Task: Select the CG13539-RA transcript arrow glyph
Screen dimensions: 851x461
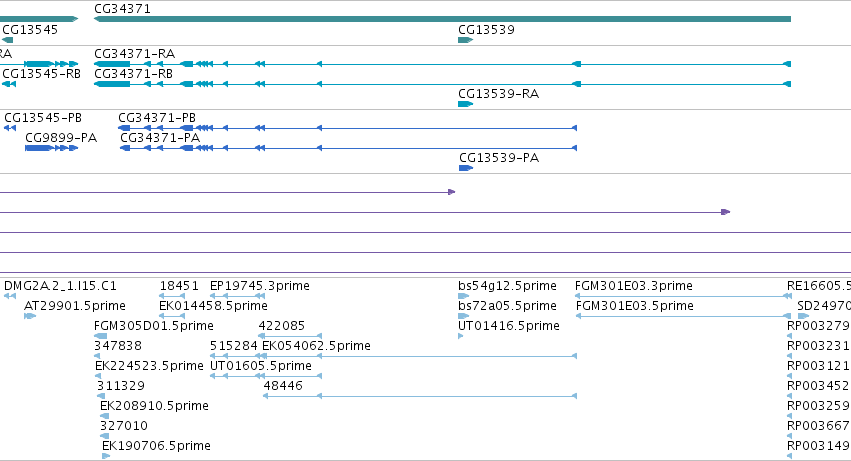Action: tap(466, 104)
